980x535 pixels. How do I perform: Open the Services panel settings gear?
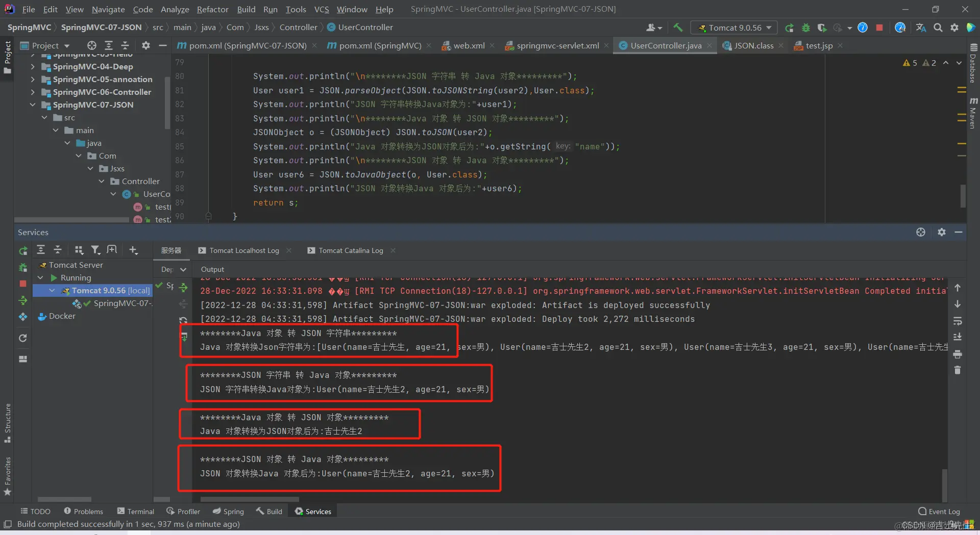click(942, 232)
